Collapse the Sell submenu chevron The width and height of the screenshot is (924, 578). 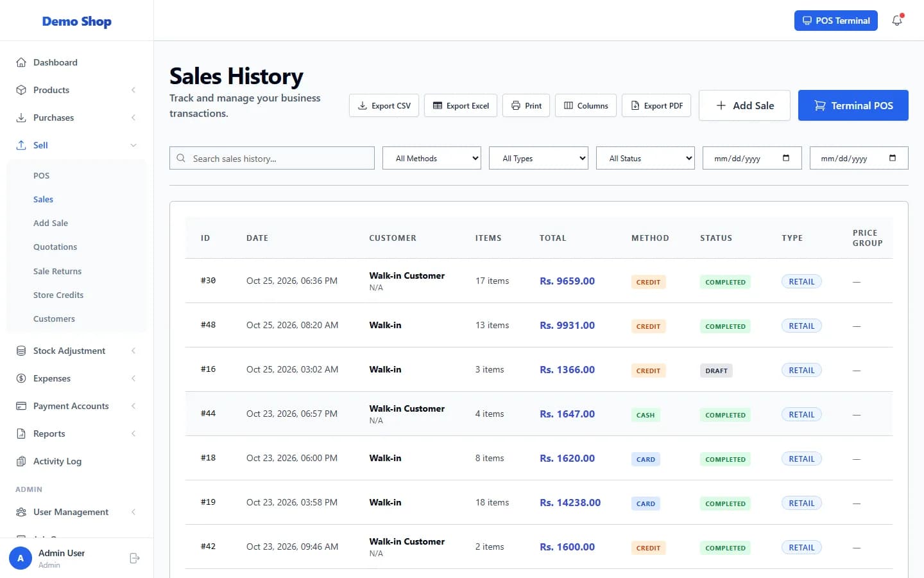click(133, 145)
